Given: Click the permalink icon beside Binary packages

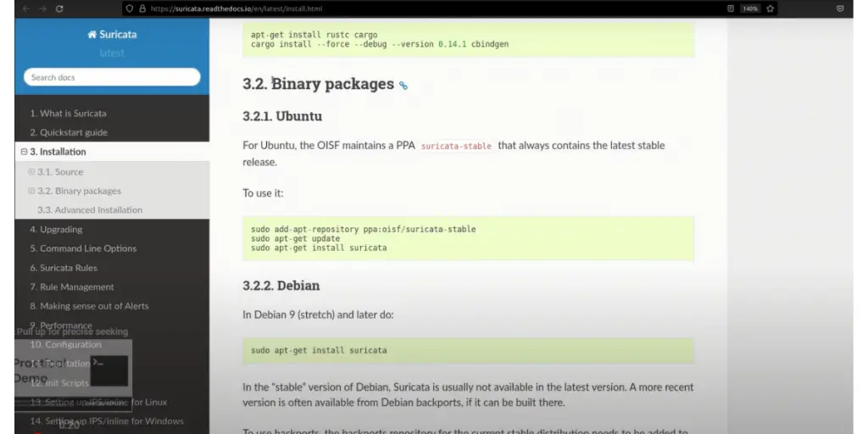Looking at the screenshot, I should [403, 86].
